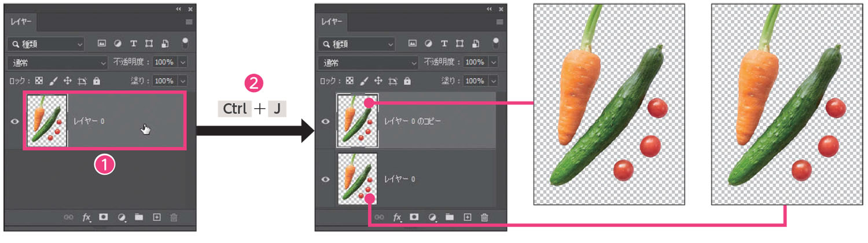This screenshot has width=868, height=243.
Task: Toggle layer filtering switch in two-layer panel
Action: click(x=495, y=43)
